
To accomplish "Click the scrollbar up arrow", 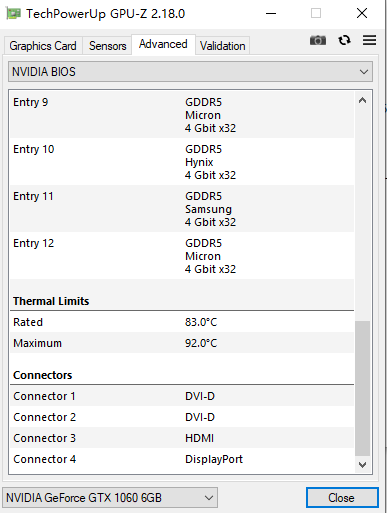I will pyautogui.click(x=363, y=100).
